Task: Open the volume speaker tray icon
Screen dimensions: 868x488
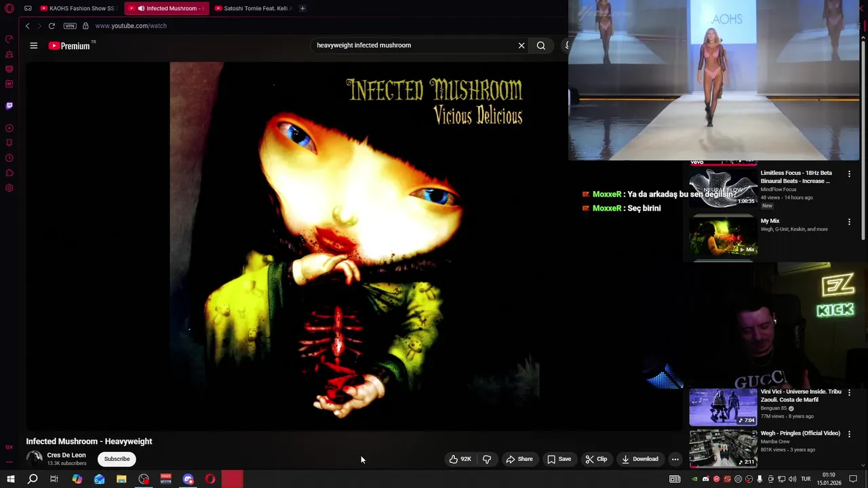Action: coord(792,479)
